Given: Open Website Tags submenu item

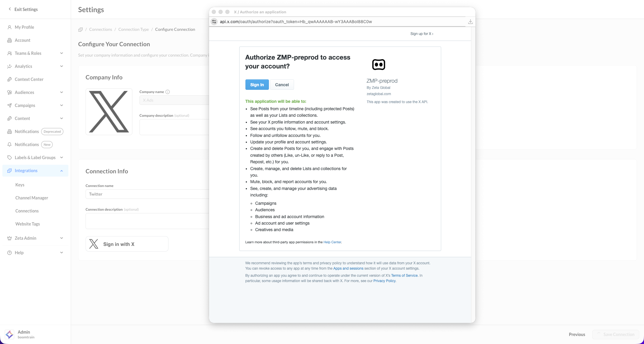Looking at the screenshot, I should tap(28, 224).
